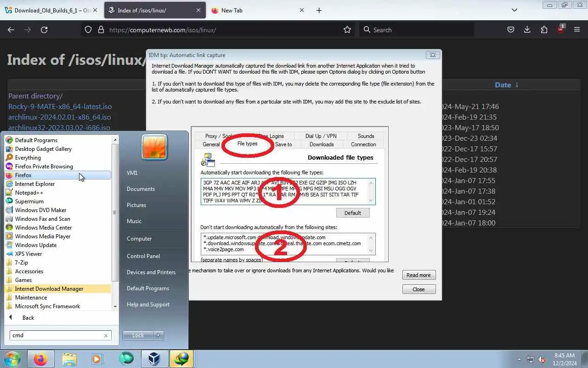Switch to the Index of /isos/linux/ tab
588x368 pixels.
click(x=154, y=10)
